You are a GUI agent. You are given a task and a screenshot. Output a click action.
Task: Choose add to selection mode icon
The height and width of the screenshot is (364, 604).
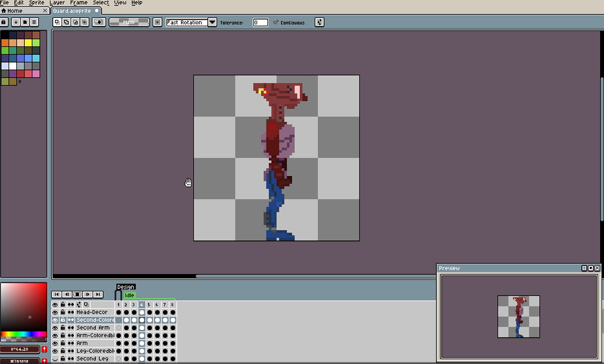point(66,22)
